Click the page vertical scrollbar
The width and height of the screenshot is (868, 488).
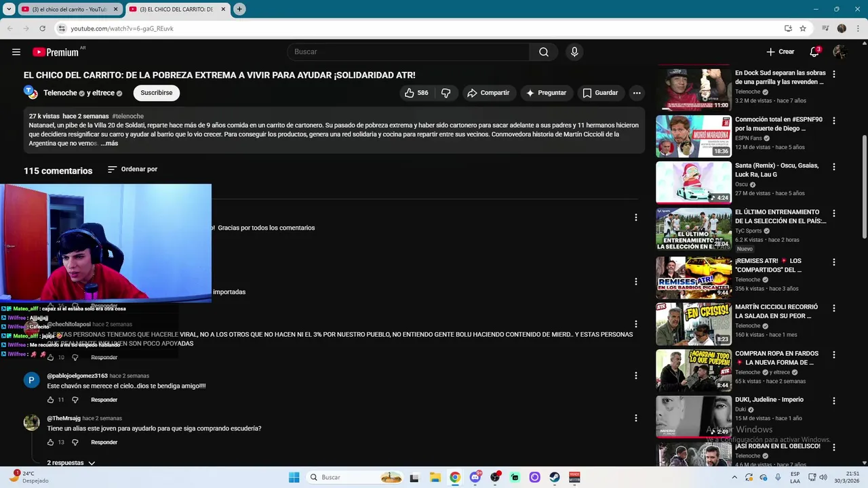[864, 186]
